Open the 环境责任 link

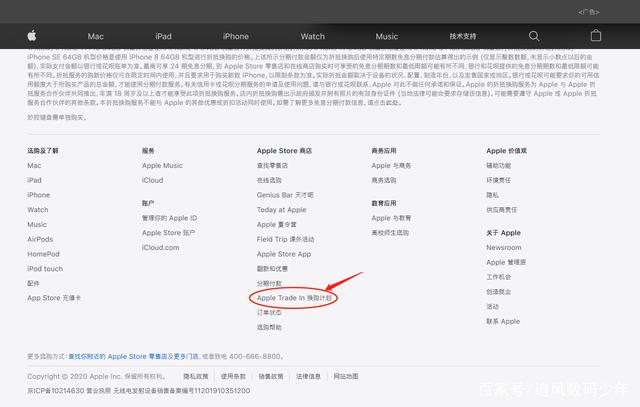[498, 180]
